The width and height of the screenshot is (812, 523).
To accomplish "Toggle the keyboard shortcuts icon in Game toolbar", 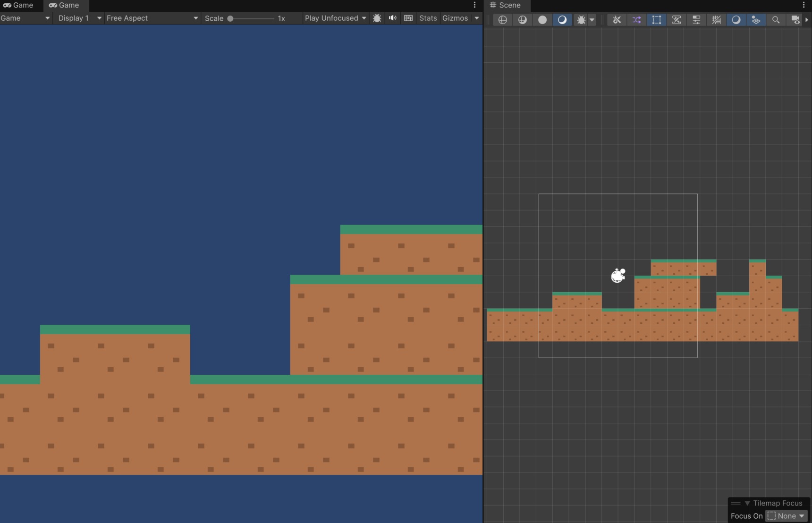I will coord(408,18).
